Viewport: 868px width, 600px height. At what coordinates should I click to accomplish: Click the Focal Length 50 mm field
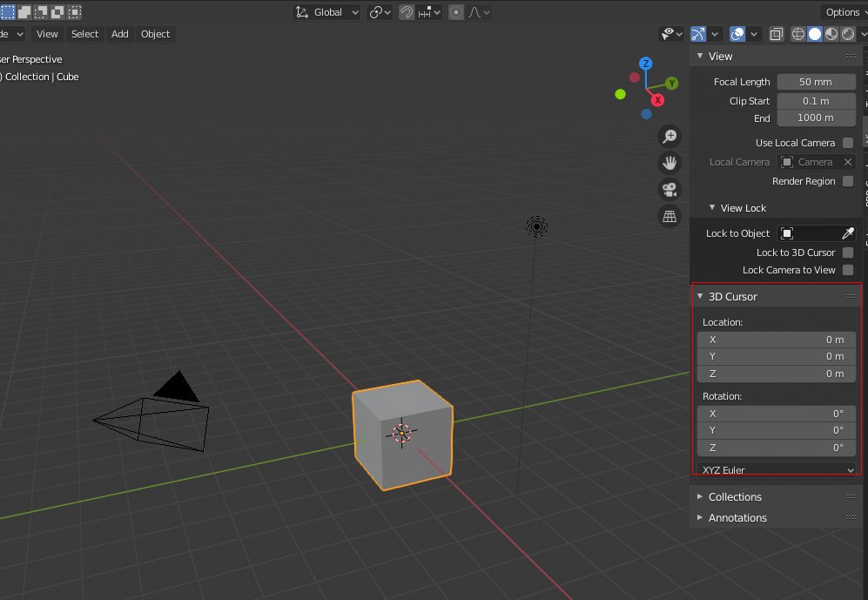(x=816, y=82)
